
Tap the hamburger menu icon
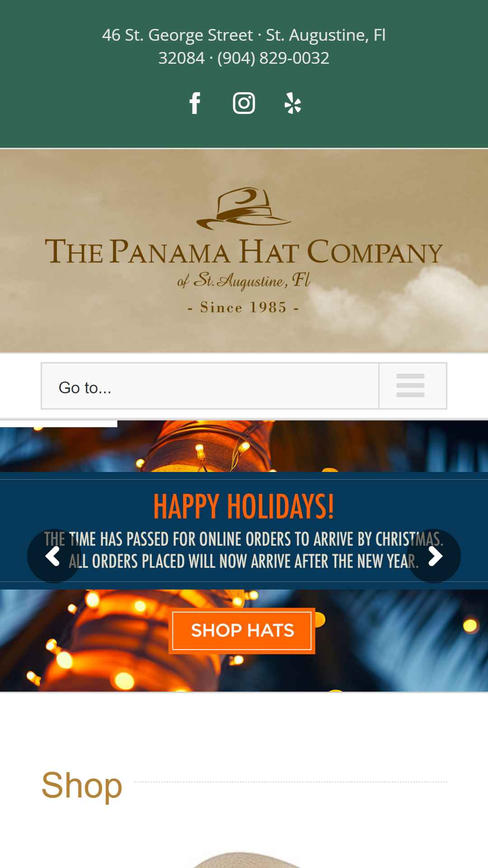[410, 386]
